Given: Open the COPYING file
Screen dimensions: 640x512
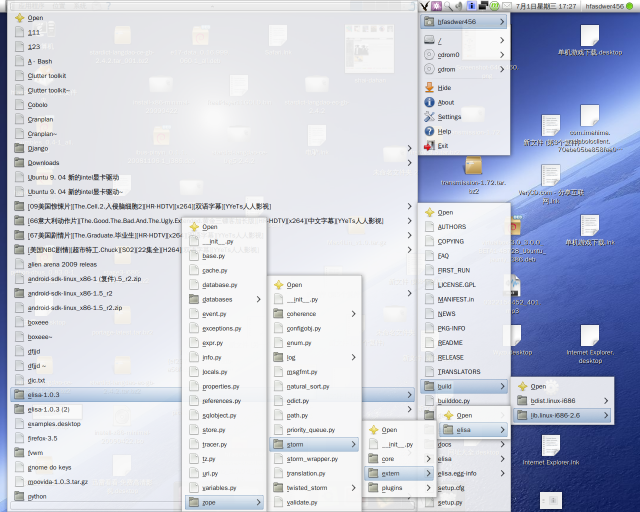Looking at the screenshot, I should (x=451, y=241).
